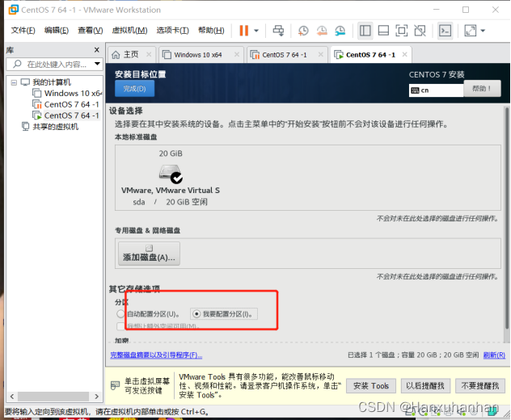
Task: Click the cn keyboard layout indicator
Action: (436, 90)
